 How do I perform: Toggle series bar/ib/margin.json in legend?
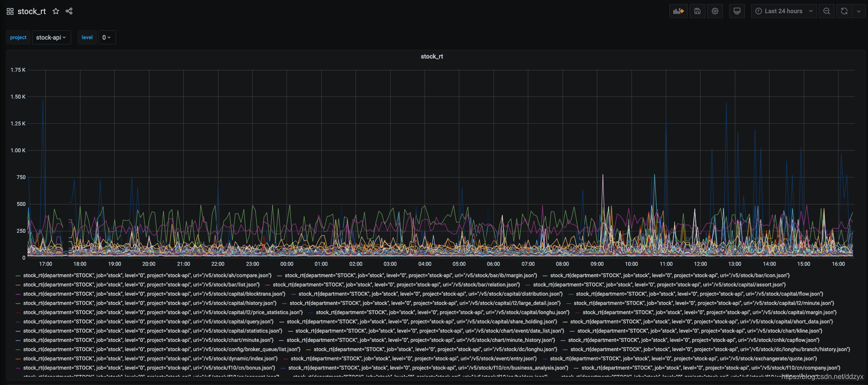[411, 275]
